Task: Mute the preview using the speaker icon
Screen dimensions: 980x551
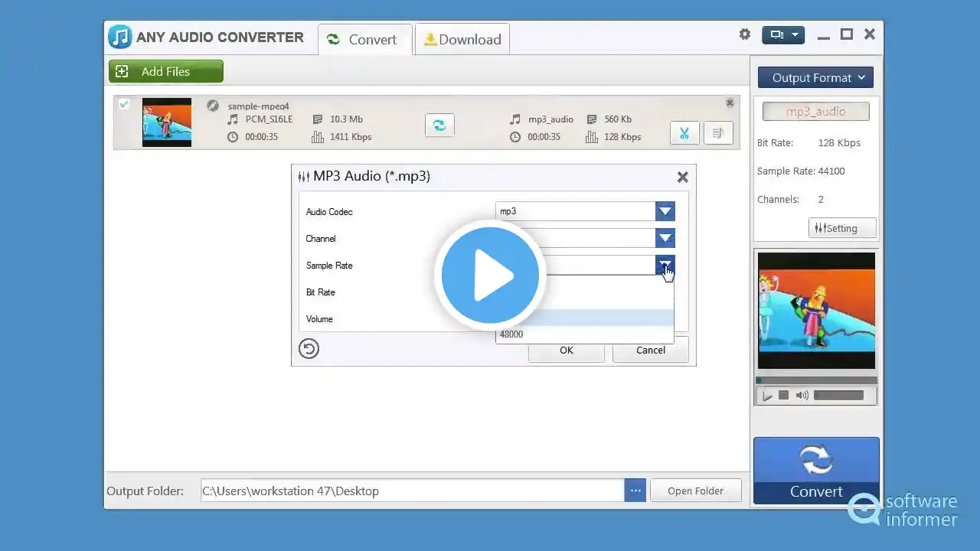Action: click(x=802, y=396)
